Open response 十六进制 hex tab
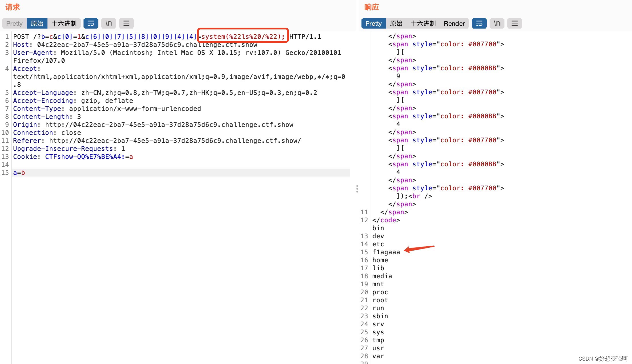This screenshot has height=364, width=632. [x=423, y=23]
